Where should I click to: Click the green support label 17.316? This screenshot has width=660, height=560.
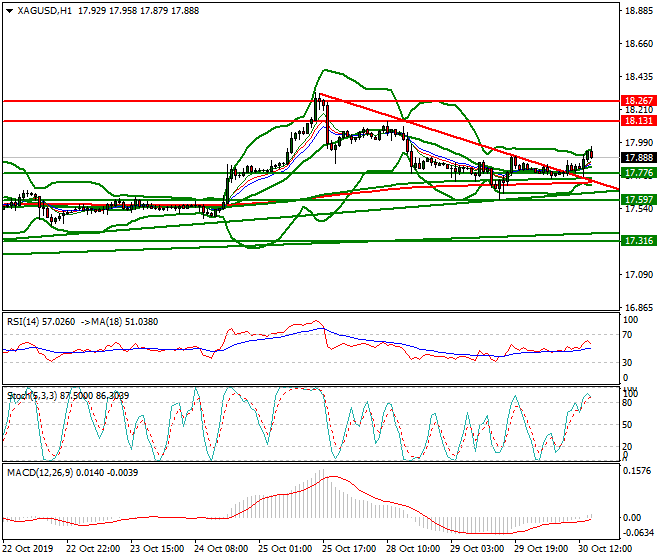click(x=639, y=241)
